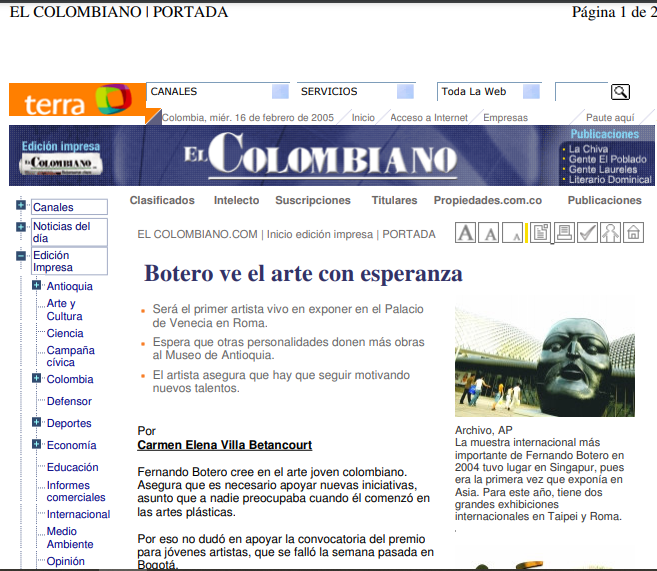This screenshot has height=571, width=657.
Task: Click the Botero sculpture photo
Action: 544,361
